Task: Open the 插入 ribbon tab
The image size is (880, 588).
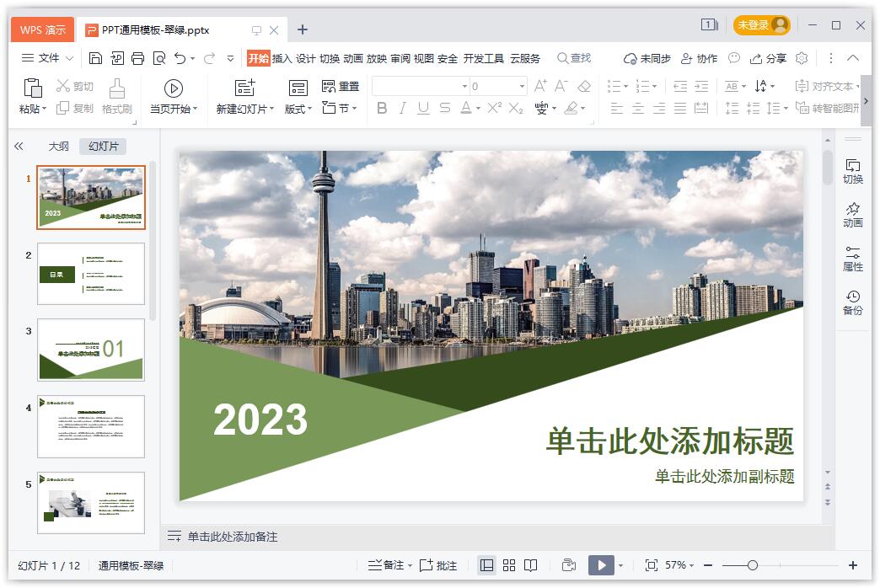Action: point(282,58)
